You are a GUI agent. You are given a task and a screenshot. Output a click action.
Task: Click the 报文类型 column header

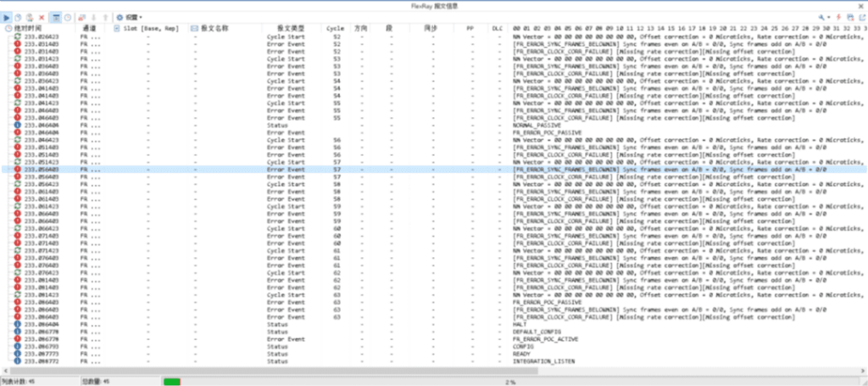279,28
